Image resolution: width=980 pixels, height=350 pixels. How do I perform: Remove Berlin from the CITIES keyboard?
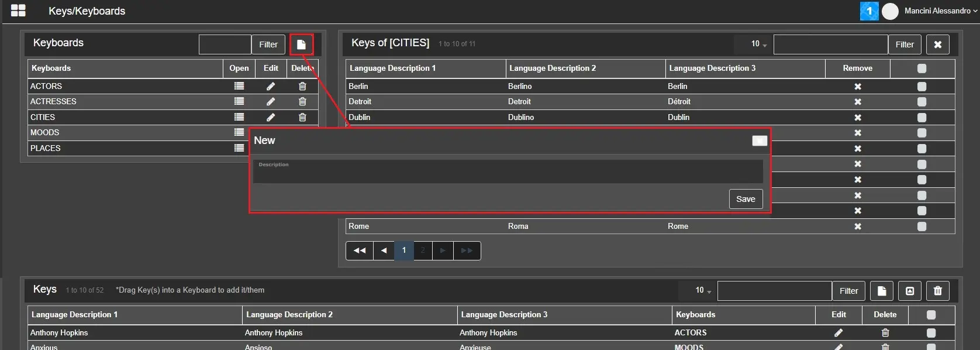(x=857, y=87)
